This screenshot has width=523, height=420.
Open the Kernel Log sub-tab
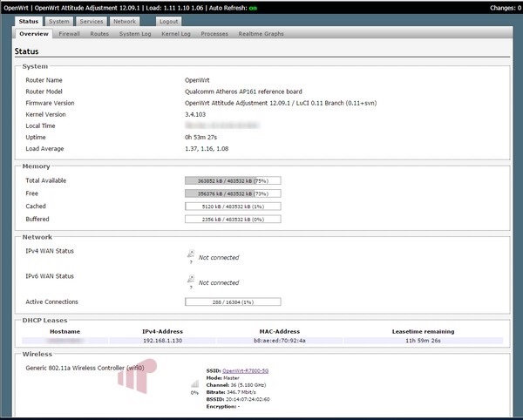[176, 34]
